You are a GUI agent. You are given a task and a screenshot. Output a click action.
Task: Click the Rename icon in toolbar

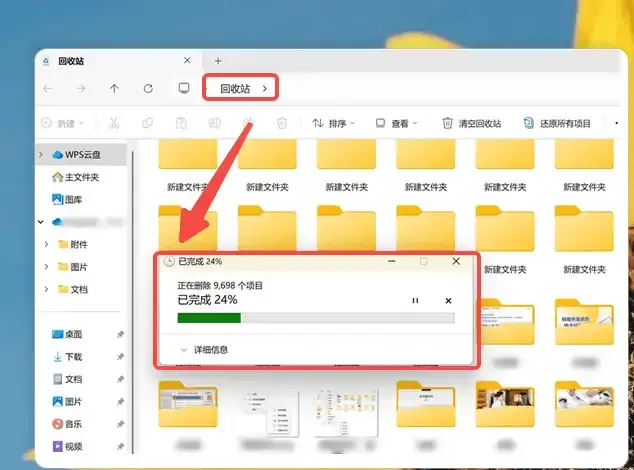coord(215,123)
